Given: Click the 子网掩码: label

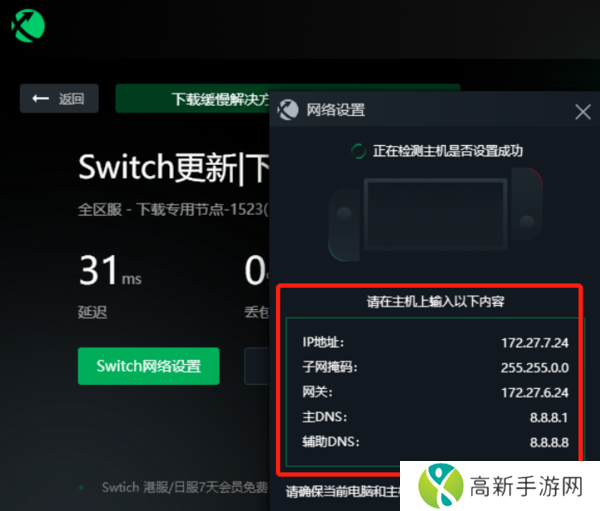Looking at the screenshot, I should click(330, 367).
